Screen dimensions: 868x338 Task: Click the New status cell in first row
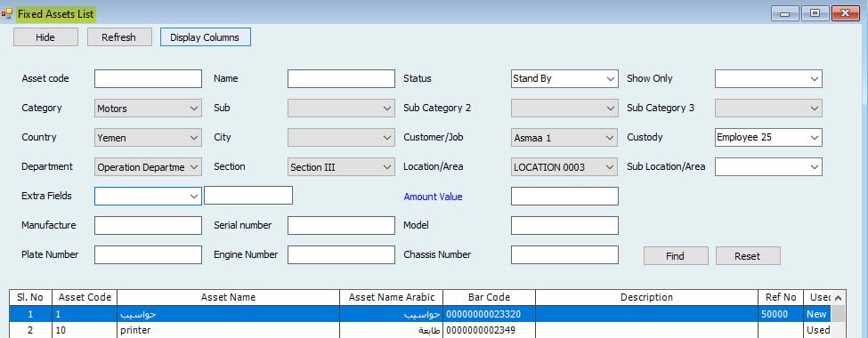coord(818,314)
